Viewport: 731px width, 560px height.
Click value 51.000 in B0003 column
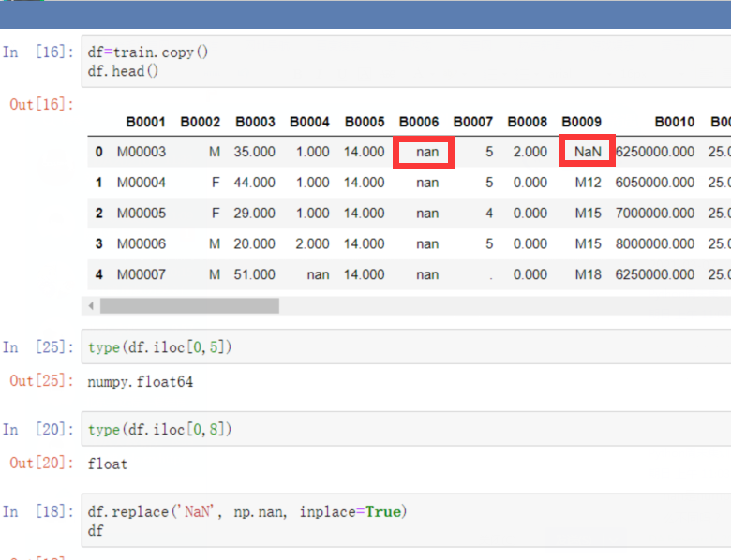(255, 275)
